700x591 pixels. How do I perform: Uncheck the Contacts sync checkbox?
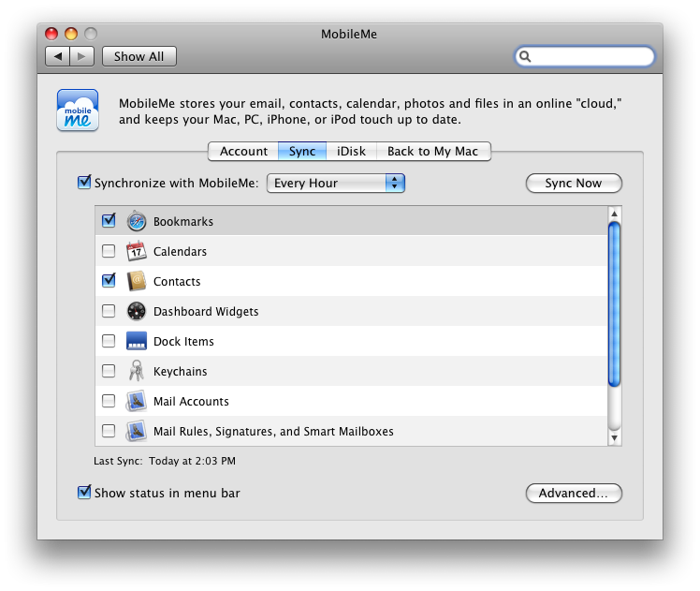coord(109,280)
